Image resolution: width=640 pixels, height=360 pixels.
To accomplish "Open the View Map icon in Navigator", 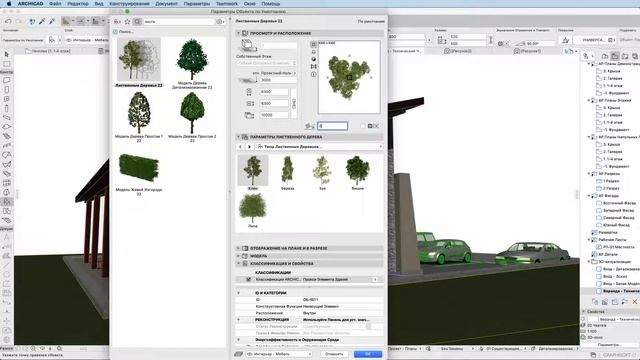I will point(615,56).
